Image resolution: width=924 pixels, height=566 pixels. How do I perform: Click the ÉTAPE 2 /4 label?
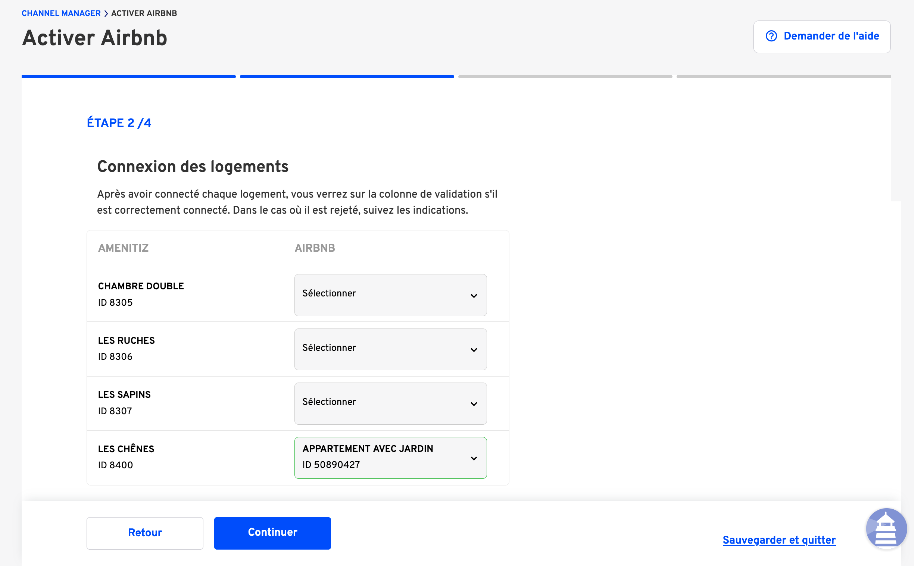119,123
